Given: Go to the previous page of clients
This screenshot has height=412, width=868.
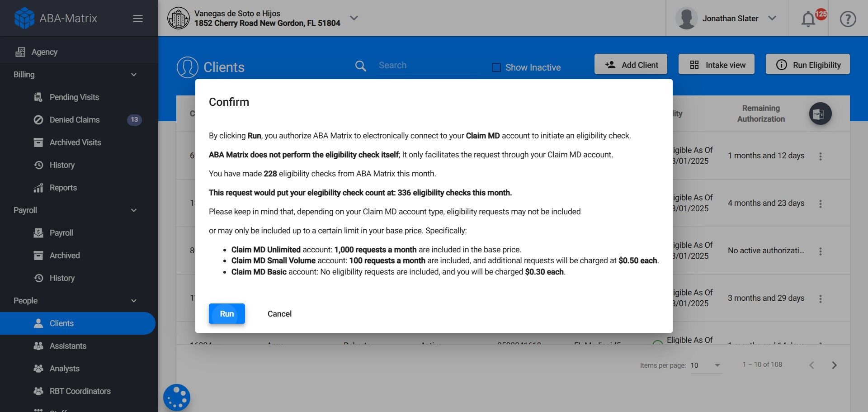Looking at the screenshot, I should click(x=812, y=365).
